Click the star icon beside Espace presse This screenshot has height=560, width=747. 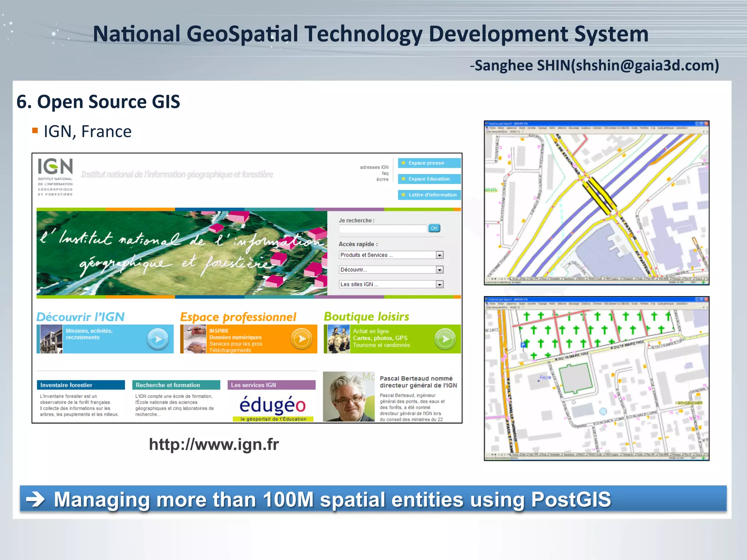[x=403, y=163]
